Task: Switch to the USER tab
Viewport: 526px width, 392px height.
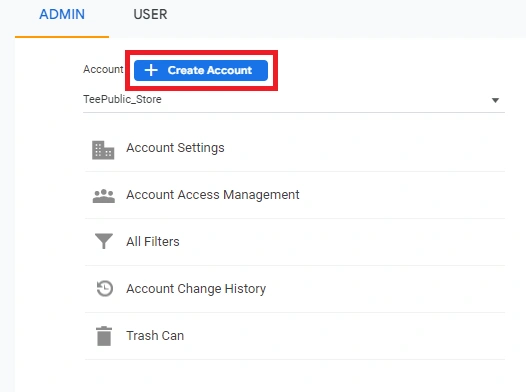Action: [x=150, y=14]
